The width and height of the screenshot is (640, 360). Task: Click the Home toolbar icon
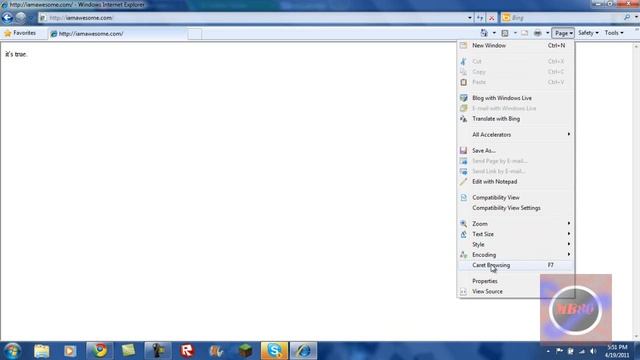(484, 33)
